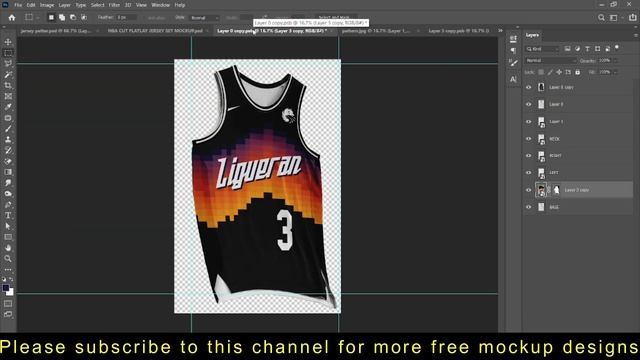Click the Share icon top right

tap(633, 18)
